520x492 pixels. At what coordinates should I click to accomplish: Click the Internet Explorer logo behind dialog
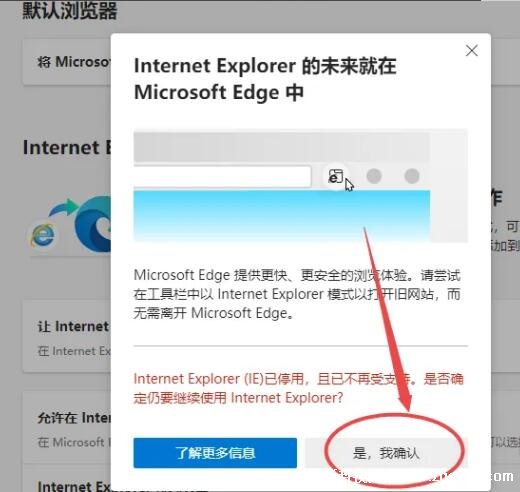pos(43,235)
